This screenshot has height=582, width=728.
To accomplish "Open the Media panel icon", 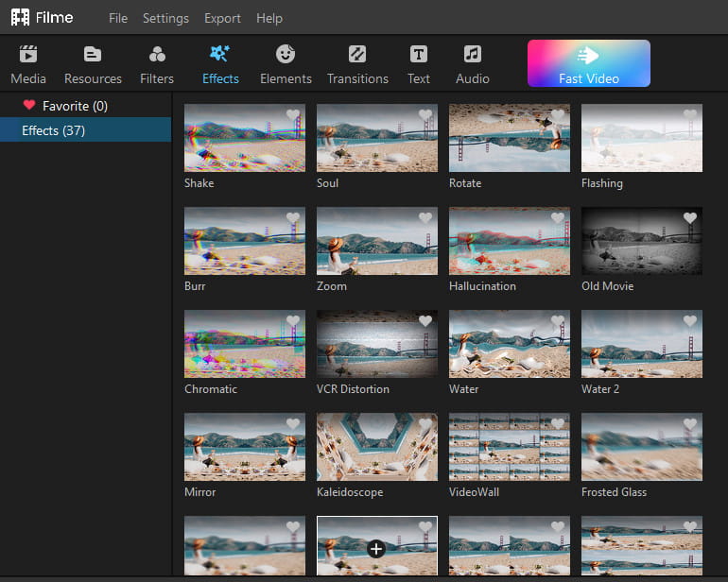I will [28, 55].
